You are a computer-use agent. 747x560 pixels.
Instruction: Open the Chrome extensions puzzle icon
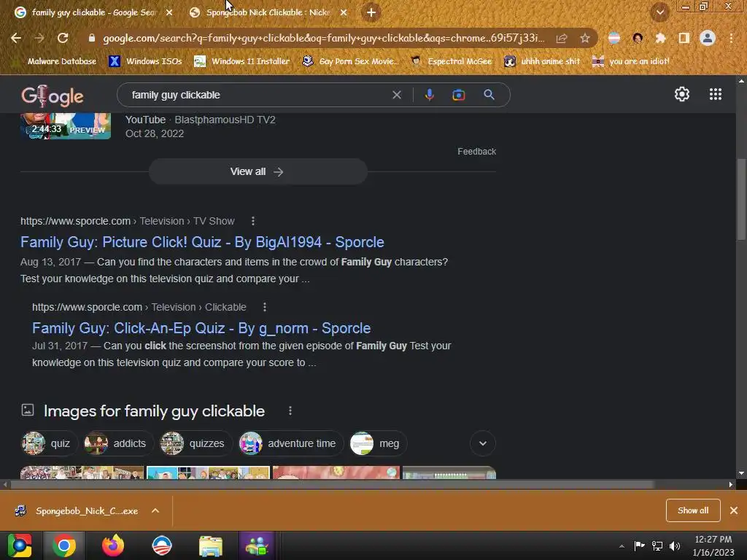(660, 38)
